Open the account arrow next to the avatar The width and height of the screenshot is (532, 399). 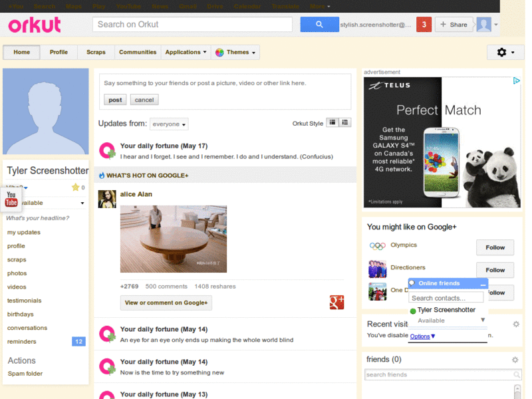coord(495,25)
